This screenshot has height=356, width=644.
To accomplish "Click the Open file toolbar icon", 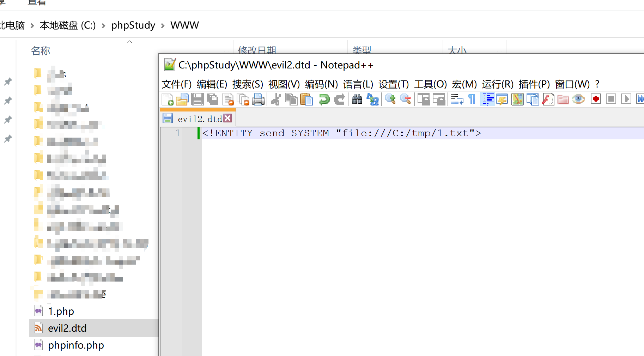I will pyautogui.click(x=182, y=99).
